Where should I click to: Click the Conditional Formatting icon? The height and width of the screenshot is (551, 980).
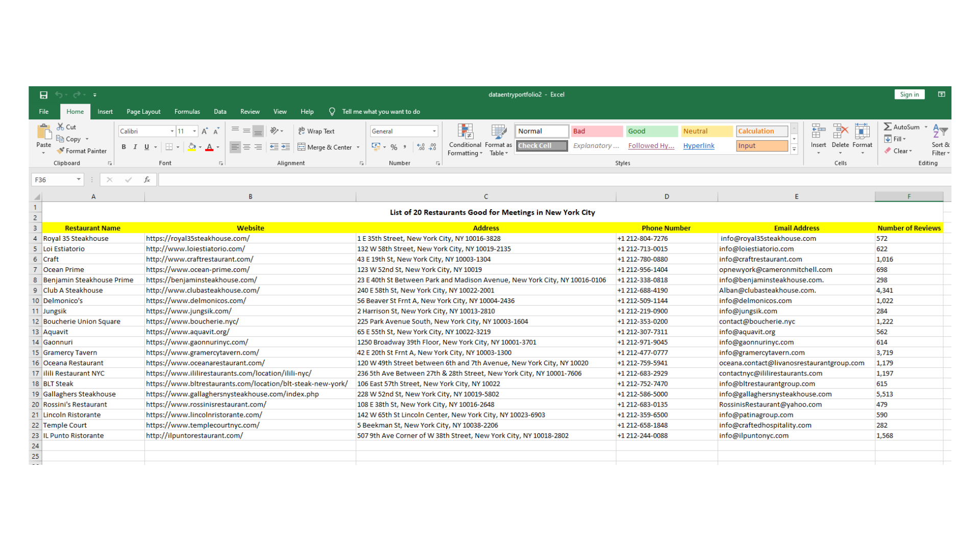465,132
